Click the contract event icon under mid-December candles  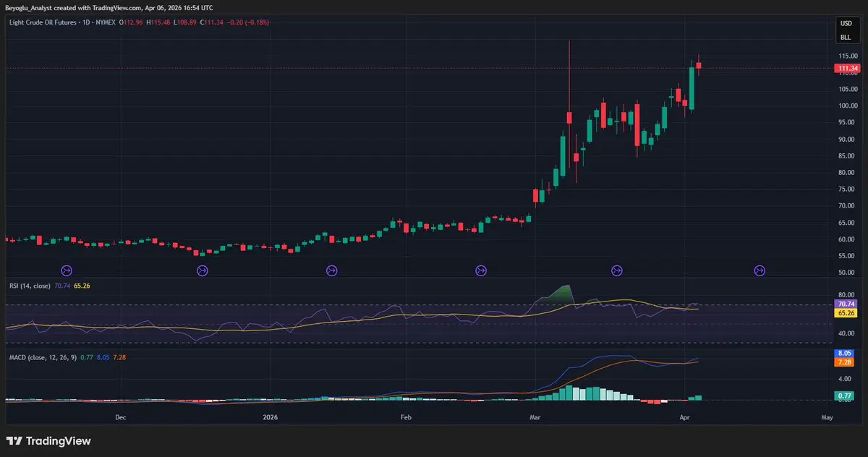coord(203,270)
